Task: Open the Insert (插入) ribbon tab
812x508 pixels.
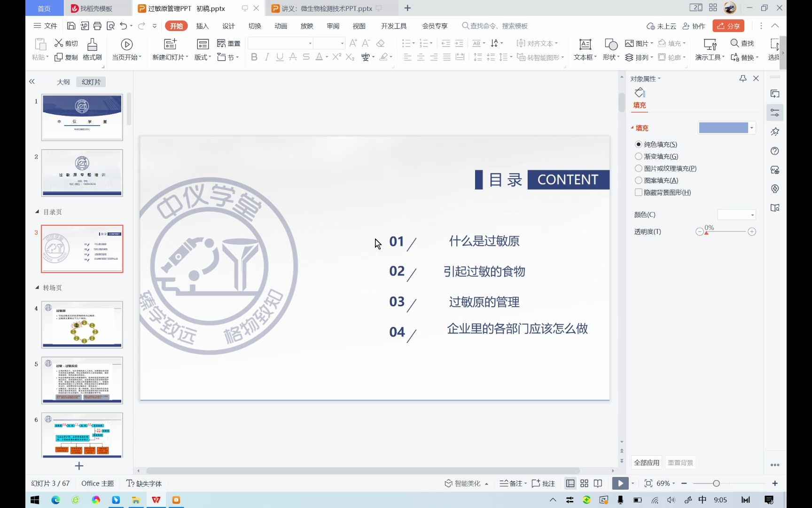Action: pos(202,26)
